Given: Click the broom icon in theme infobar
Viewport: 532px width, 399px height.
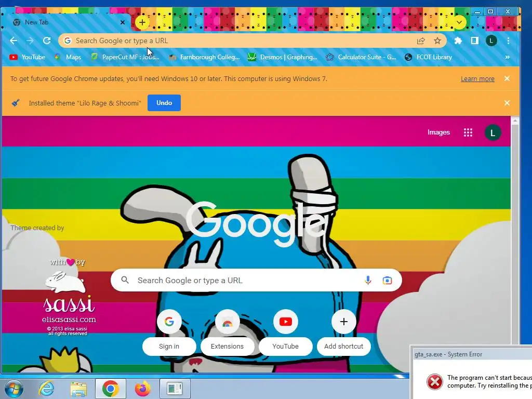Looking at the screenshot, I should pos(16,103).
